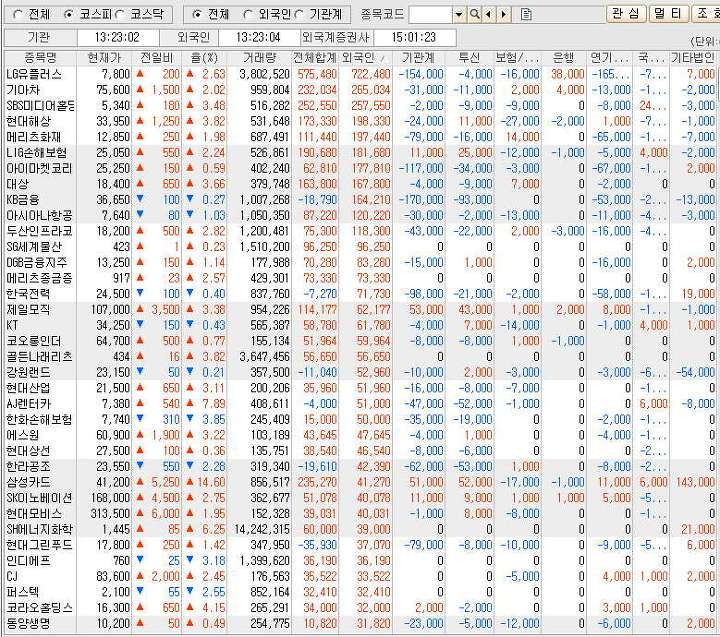This screenshot has height=637, width=720.
Task: Sort by the 투신 column header
Action: click(469, 58)
